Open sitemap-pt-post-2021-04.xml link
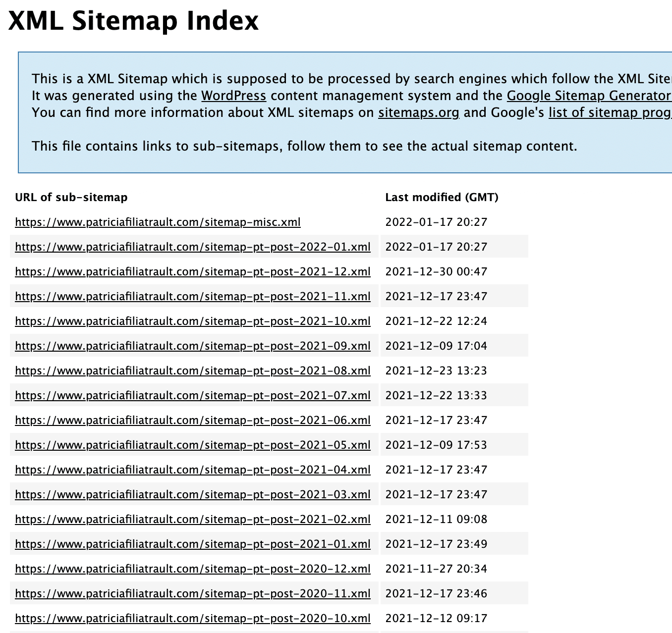The width and height of the screenshot is (672, 633). pyautogui.click(x=193, y=470)
